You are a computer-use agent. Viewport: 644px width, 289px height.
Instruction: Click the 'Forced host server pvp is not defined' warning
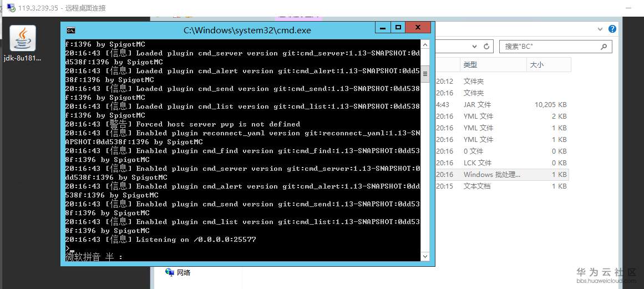pos(182,124)
